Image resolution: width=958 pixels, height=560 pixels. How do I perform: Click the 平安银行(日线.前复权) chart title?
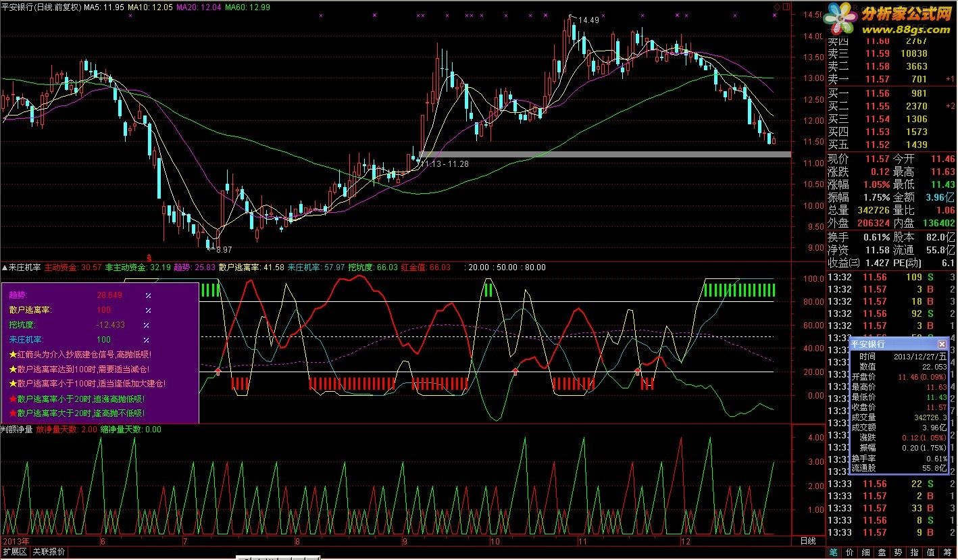click(x=42, y=7)
